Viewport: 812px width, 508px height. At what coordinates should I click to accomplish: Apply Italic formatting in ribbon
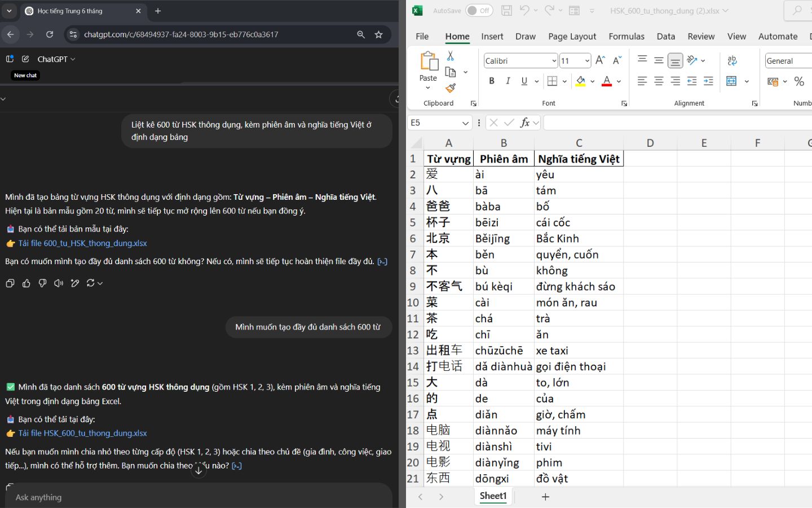tap(508, 81)
